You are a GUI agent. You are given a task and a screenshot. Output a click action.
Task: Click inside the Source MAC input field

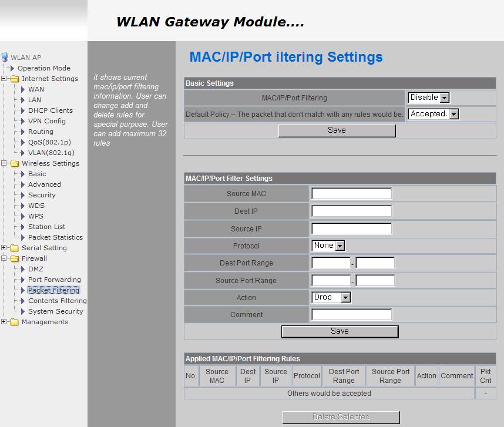(351, 193)
